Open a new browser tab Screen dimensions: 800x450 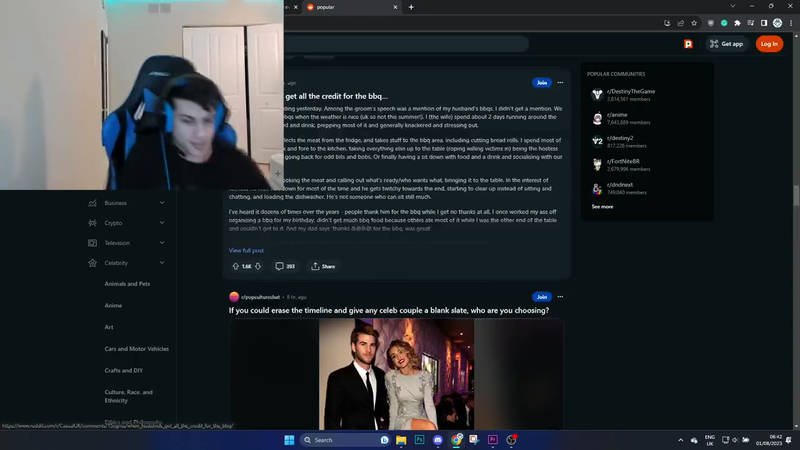pos(411,7)
